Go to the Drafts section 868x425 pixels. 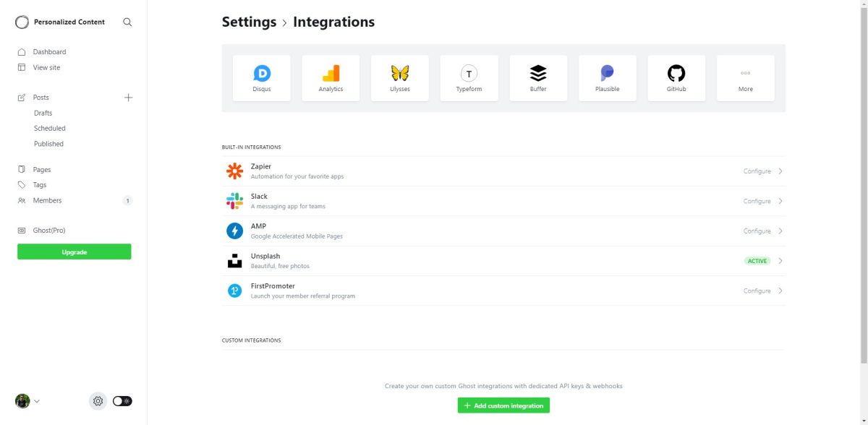pos(43,113)
